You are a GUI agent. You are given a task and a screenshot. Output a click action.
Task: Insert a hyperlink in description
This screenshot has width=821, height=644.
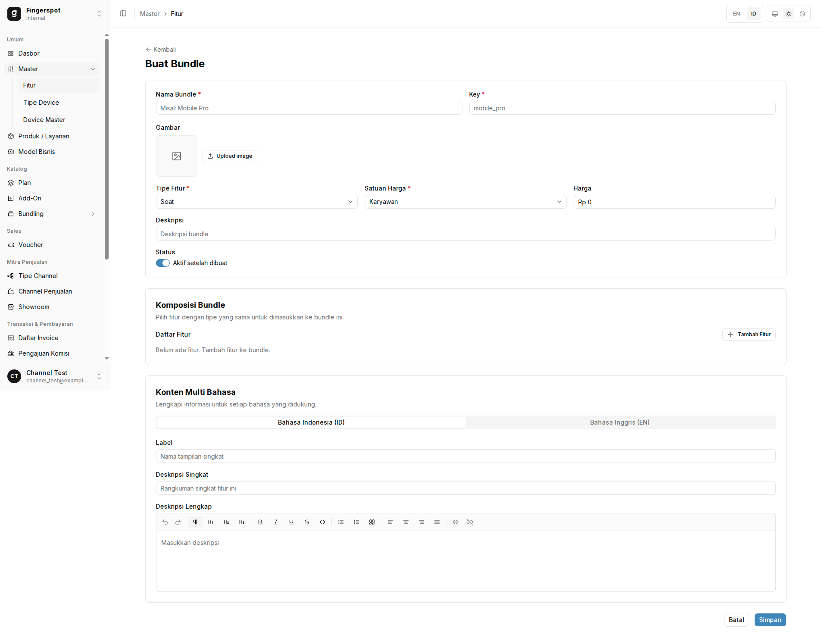(456, 522)
